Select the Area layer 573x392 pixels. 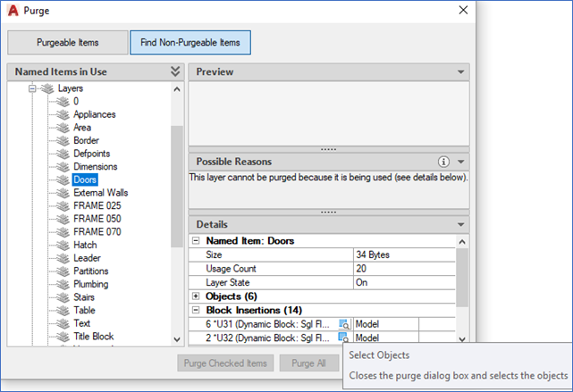(x=82, y=128)
